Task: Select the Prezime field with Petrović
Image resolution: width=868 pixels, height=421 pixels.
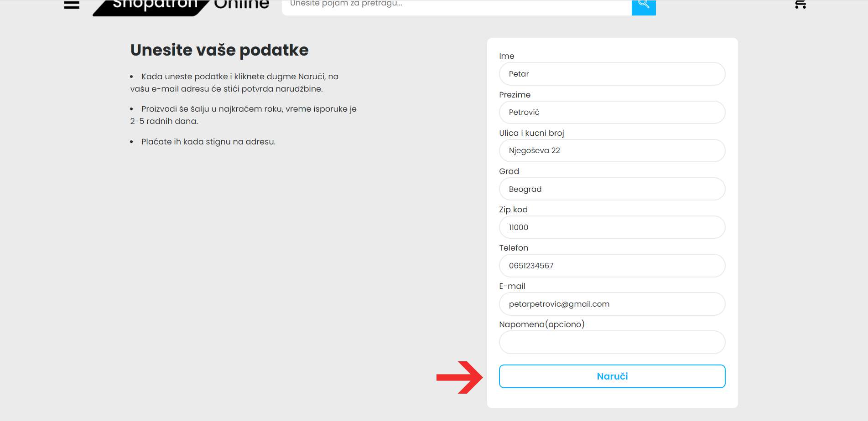Action: point(612,112)
